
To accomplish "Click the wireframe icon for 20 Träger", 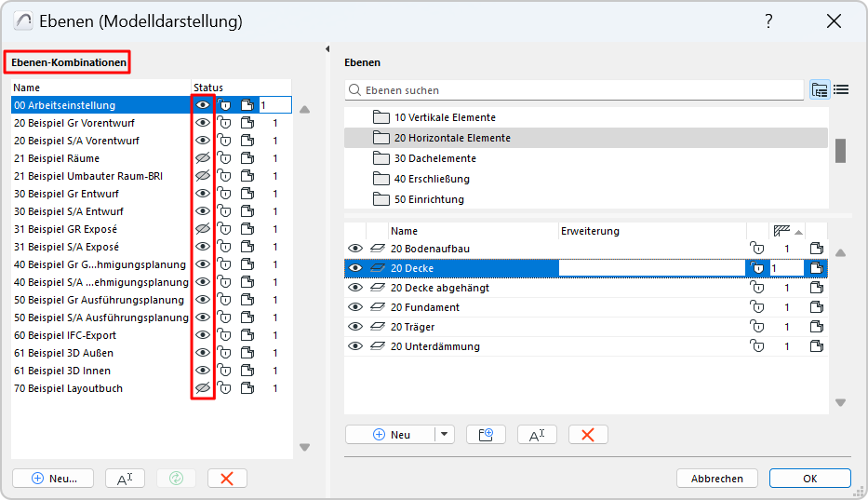I will click(x=378, y=327).
